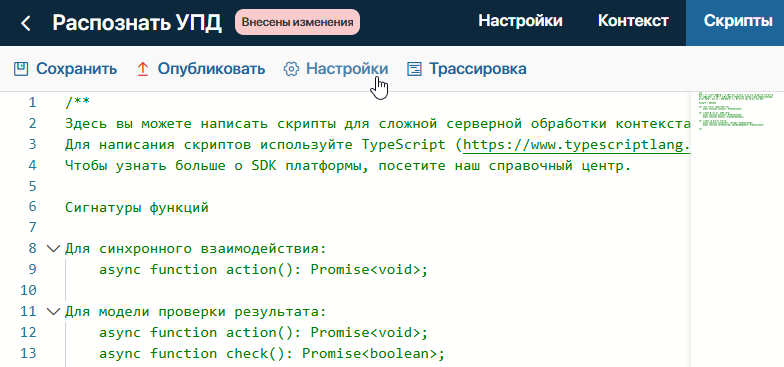Click the text Для модели проверки результата:
The image size is (784, 367).
coord(196,312)
